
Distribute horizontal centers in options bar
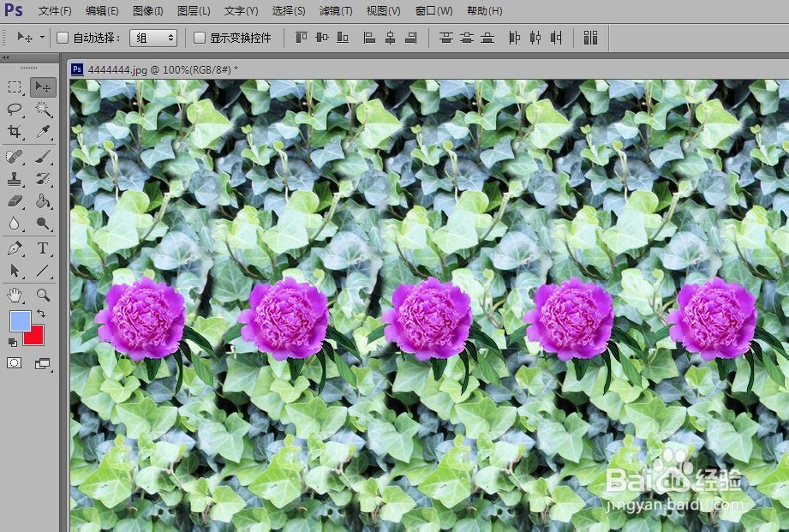[535, 37]
